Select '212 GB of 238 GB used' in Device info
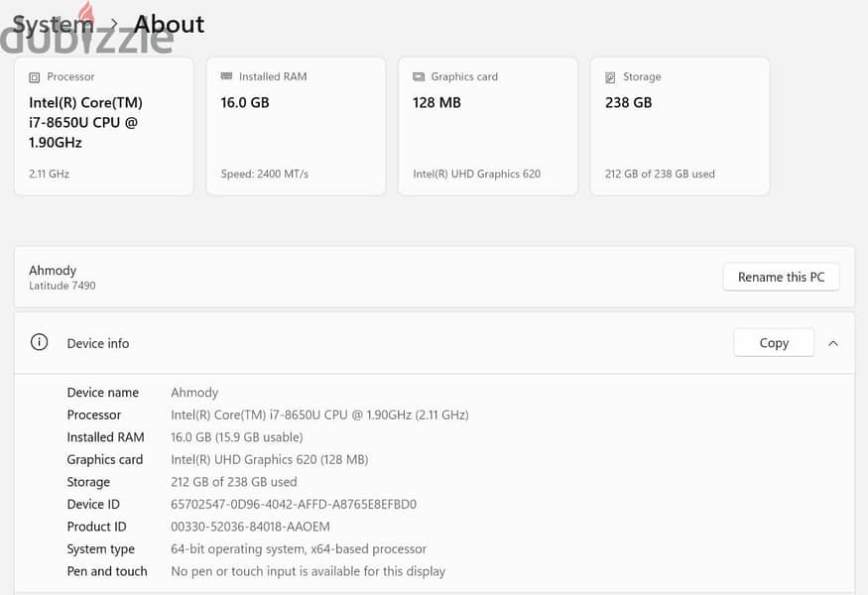 233,482
